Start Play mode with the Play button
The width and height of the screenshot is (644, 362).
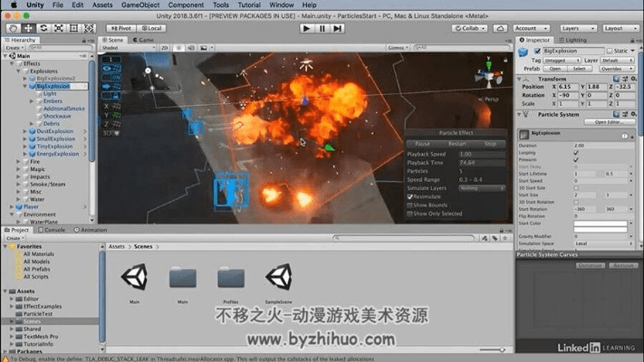(x=306, y=28)
